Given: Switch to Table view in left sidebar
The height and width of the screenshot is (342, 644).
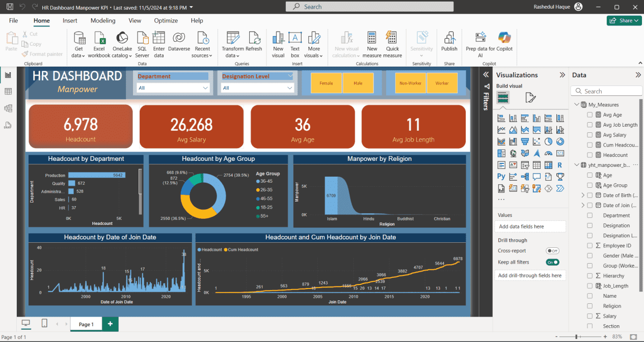Looking at the screenshot, I should coord(8,92).
